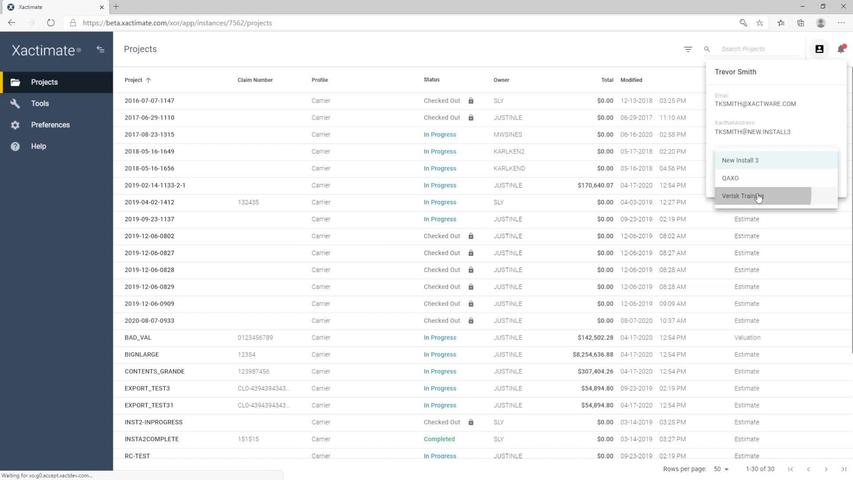This screenshot has width=853, height=480.
Task: Click the Help question mark icon
Action: pos(15,146)
